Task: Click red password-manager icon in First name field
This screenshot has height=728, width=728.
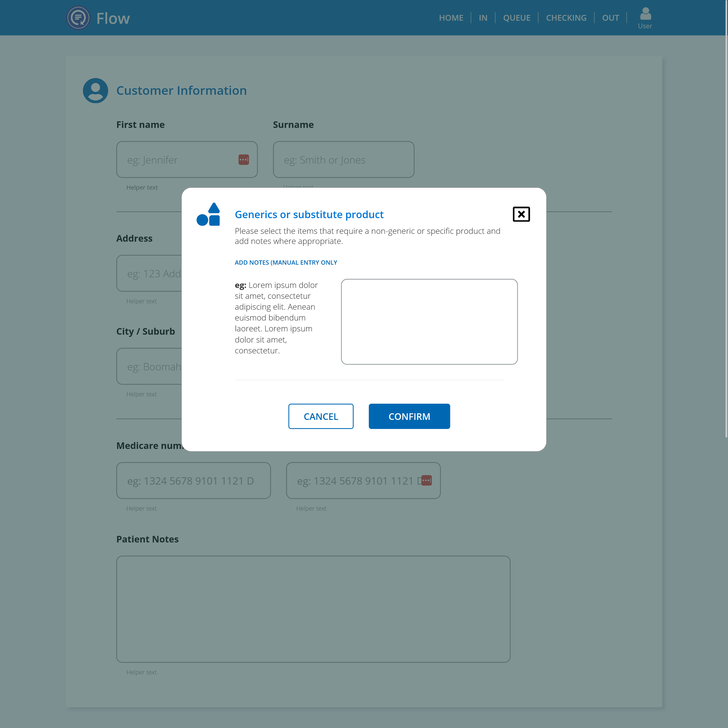Action: 243,160
